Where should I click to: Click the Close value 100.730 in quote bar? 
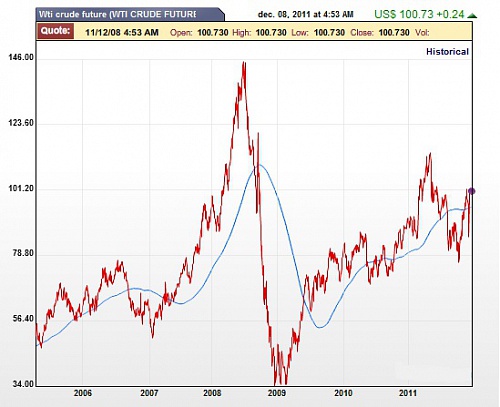tap(394, 33)
